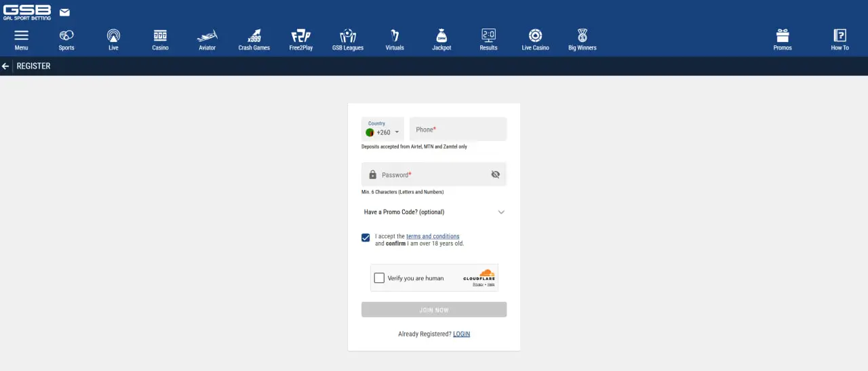This screenshot has width=868, height=371.
Task: Open the Live betting icon
Action: tap(113, 35)
